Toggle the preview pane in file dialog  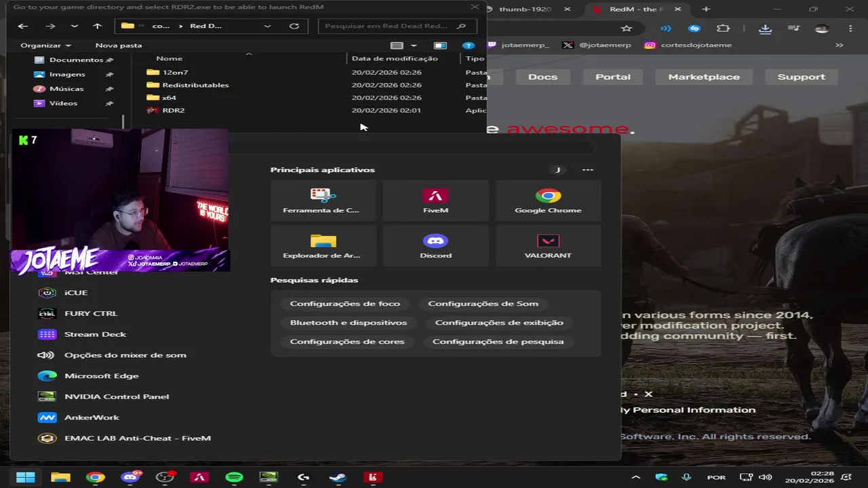tap(440, 45)
